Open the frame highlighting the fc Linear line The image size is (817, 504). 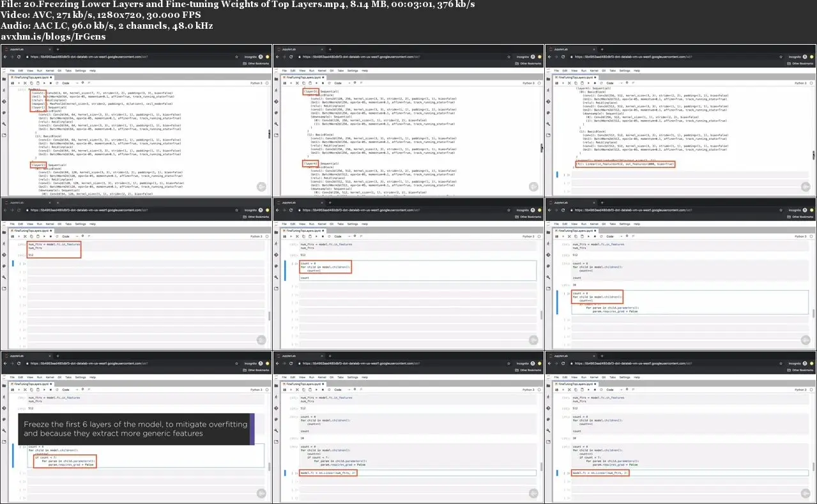tap(680, 120)
